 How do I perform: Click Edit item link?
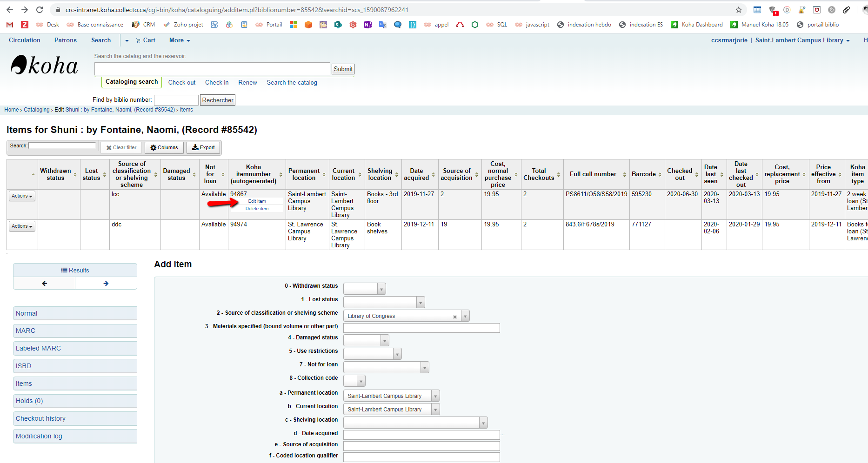257,201
